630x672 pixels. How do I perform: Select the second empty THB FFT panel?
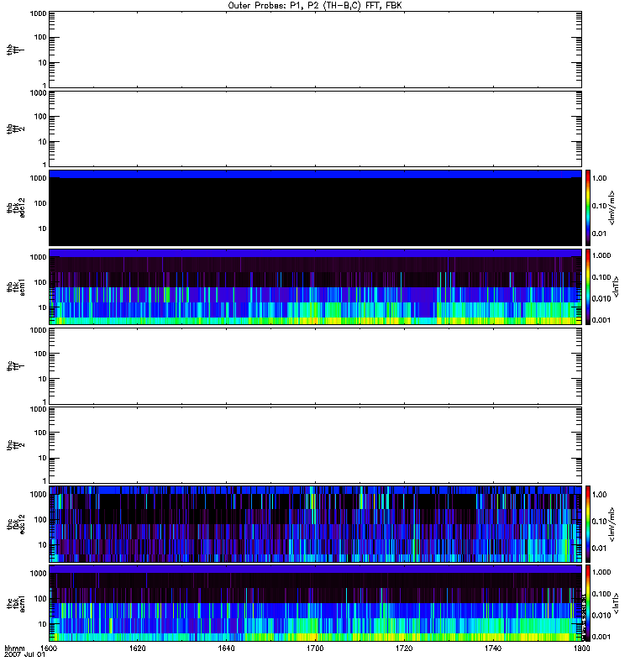click(314, 128)
